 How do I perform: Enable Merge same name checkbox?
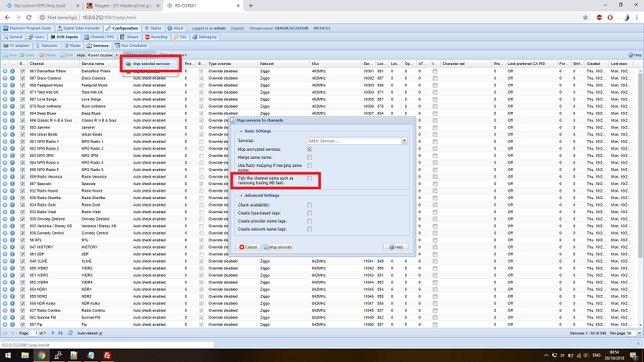[309, 157]
